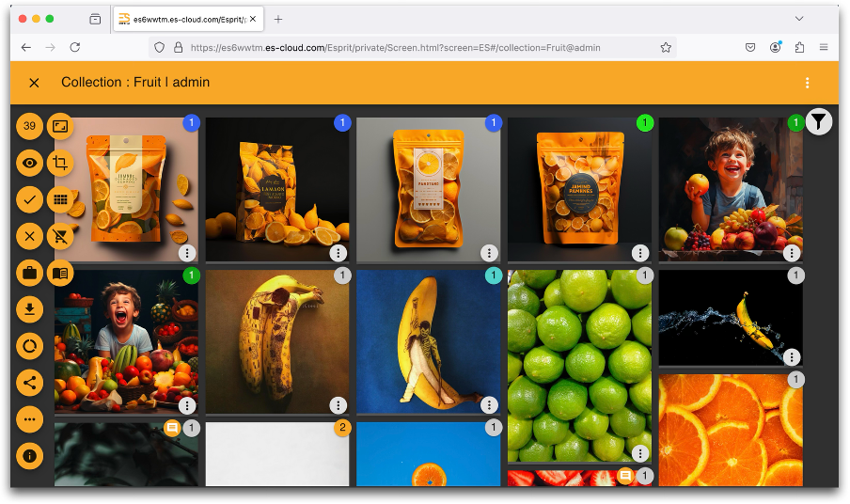This screenshot has width=850, height=504.
Task: Click the info icon
Action: (29, 456)
